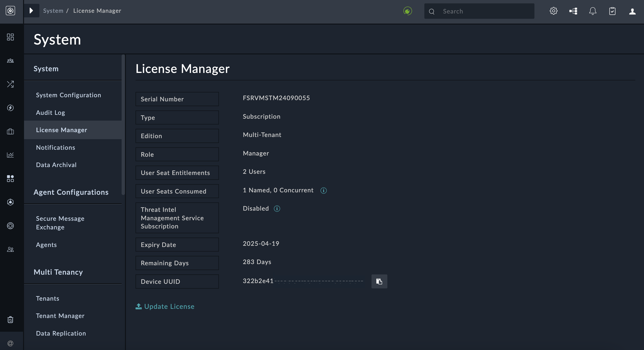Image resolution: width=644 pixels, height=350 pixels.
Task: Click the info icon next to Disabled status
Action: pyautogui.click(x=277, y=208)
